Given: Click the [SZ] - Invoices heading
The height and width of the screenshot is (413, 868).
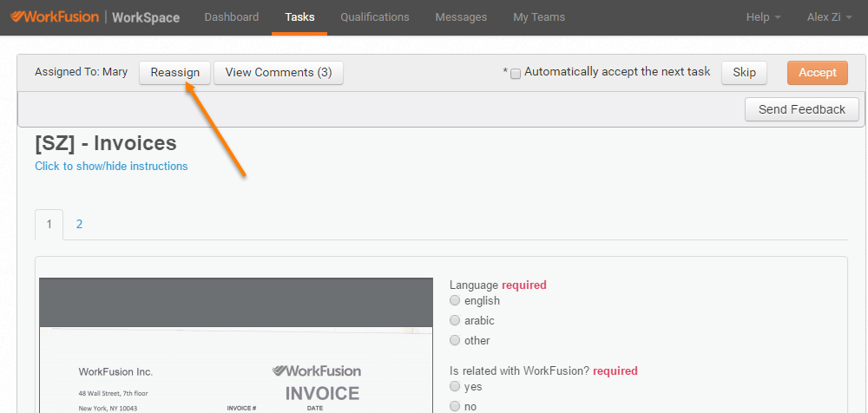Looking at the screenshot, I should (106, 143).
